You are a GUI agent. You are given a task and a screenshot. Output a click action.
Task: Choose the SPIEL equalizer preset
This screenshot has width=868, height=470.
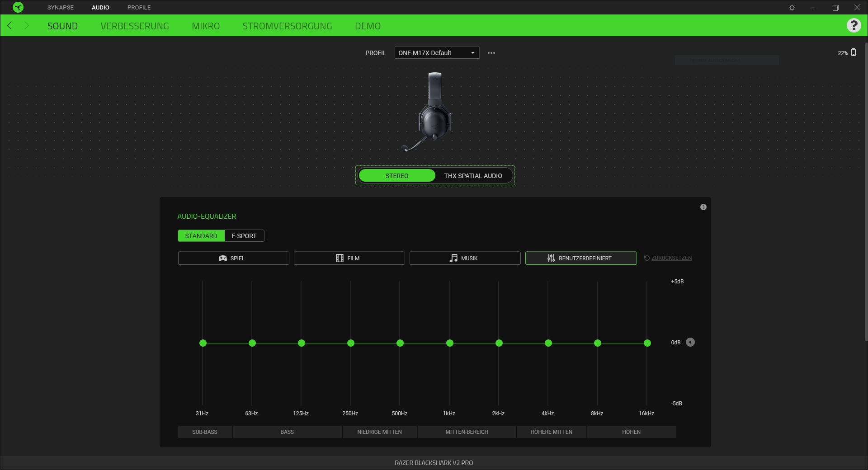pyautogui.click(x=233, y=258)
